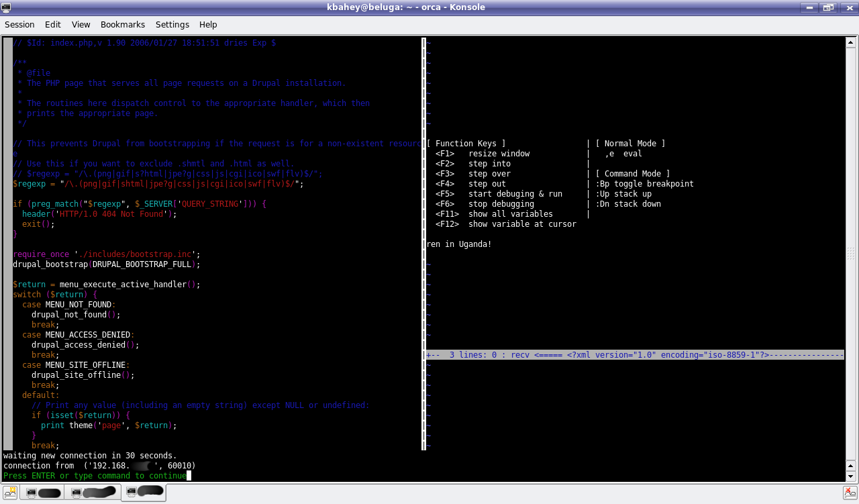This screenshot has height=504, width=859.
Task: Click the '<F4> step out' help line
Action: point(471,184)
